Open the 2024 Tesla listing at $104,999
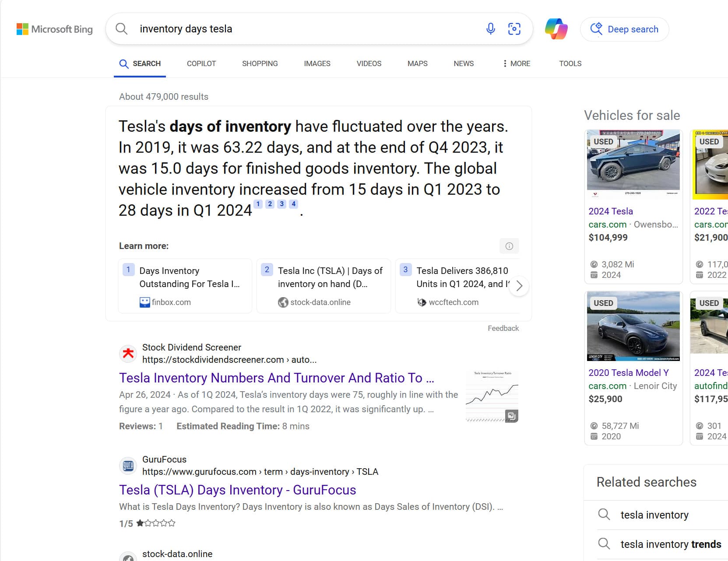 click(611, 211)
